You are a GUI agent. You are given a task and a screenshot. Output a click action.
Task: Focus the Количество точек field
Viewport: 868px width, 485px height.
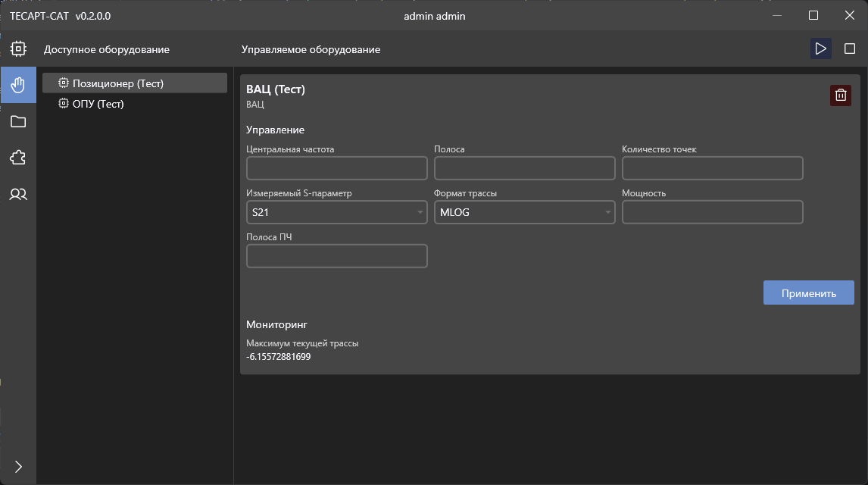coord(713,168)
